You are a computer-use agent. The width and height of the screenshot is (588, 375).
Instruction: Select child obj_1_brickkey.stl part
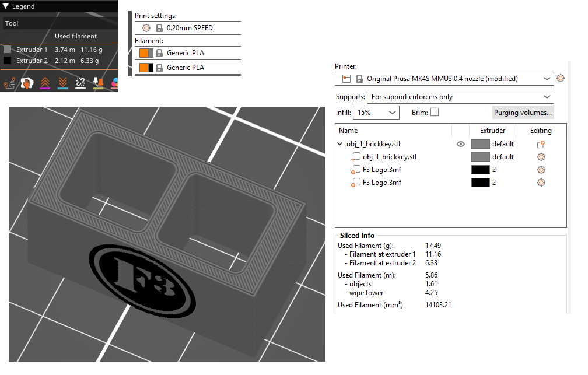tap(390, 157)
